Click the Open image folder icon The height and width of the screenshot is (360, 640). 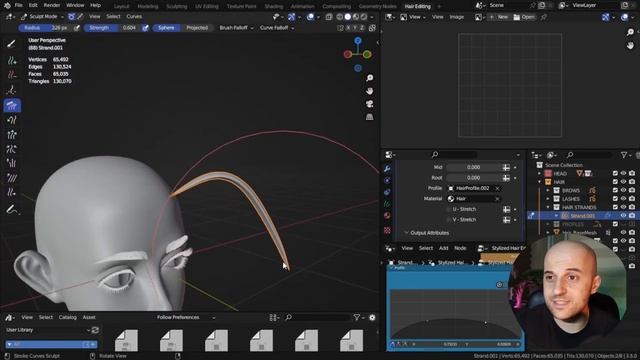click(x=517, y=17)
